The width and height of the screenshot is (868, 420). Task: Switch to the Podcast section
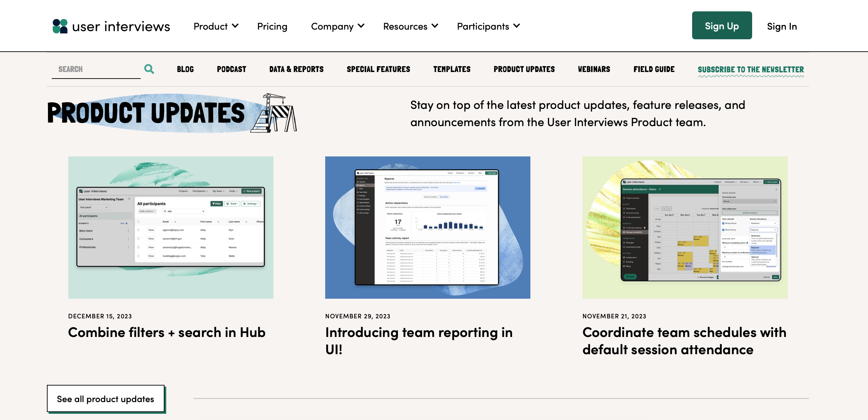click(231, 69)
